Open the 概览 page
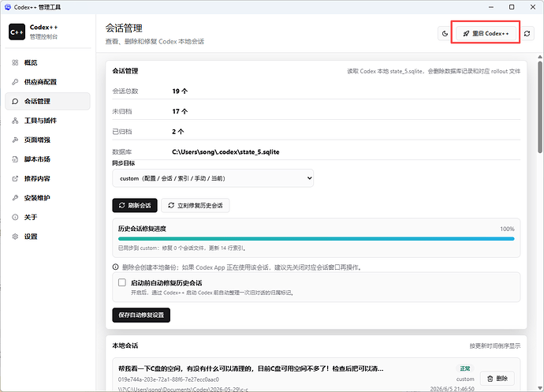This screenshot has width=544, height=392. (47, 62)
